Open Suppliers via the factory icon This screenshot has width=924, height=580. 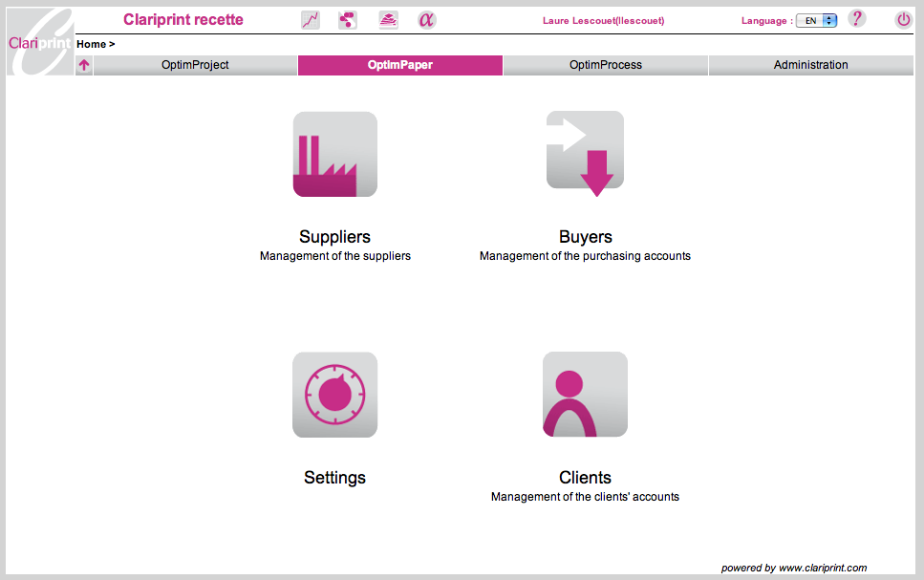pos(334,155)
